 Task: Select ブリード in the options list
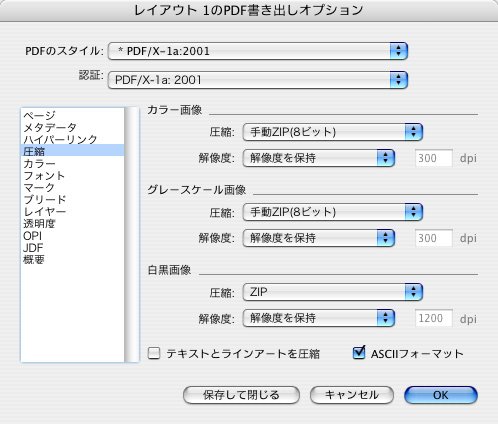coord(72,199)
